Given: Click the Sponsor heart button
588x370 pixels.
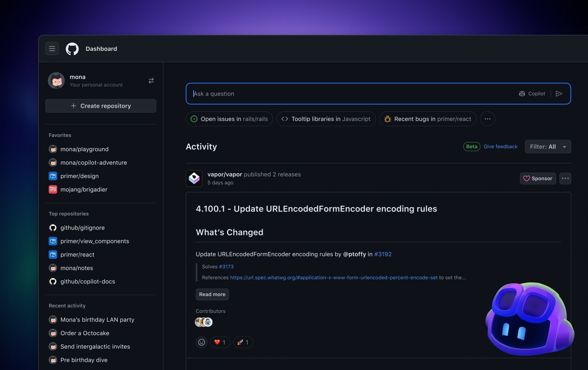Looking at the screenshot, I should pos(538,178).
